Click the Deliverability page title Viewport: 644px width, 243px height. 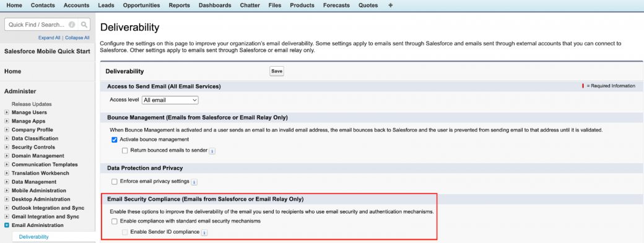(x=129, y=28)
